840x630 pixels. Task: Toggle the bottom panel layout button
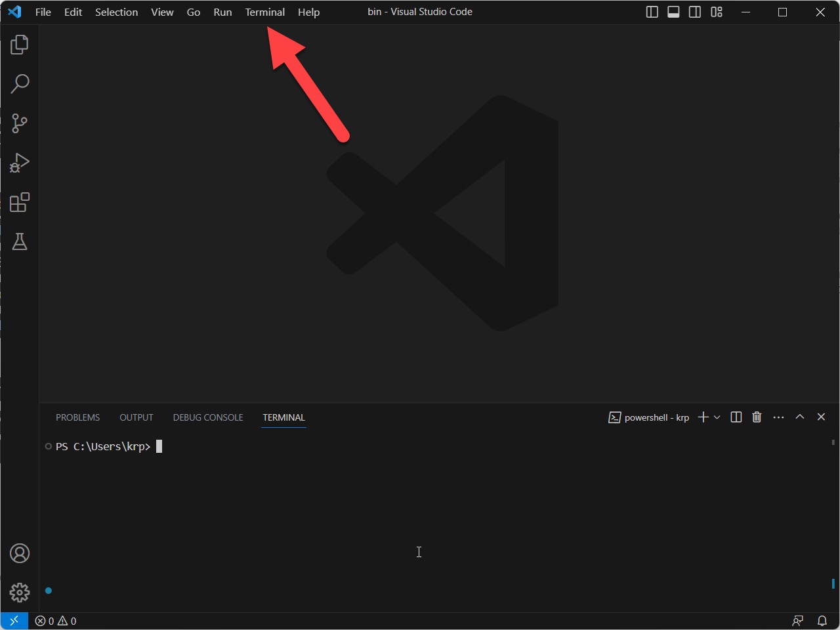pyautogui.click(x=673, y=12)
